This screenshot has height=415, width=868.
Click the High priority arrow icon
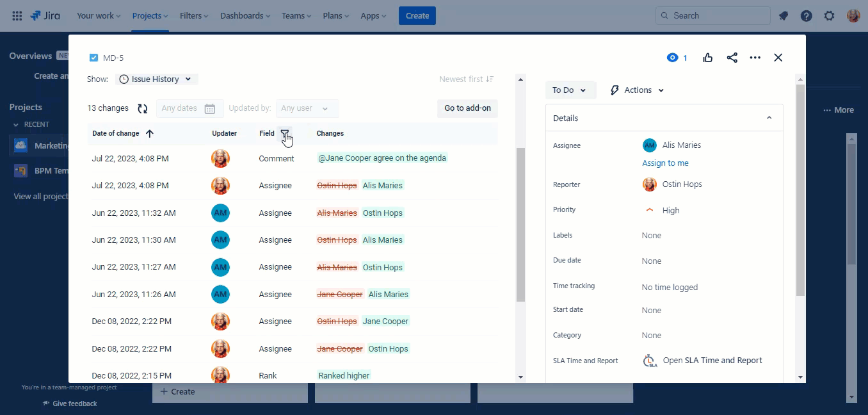(x=650, y=210)
